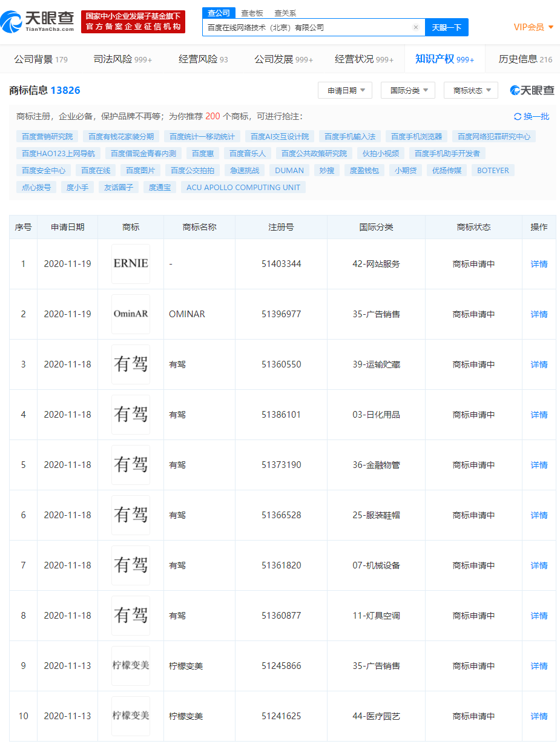
Task: Open 详情 for registration 51361820
Action: tap(539, 565)
